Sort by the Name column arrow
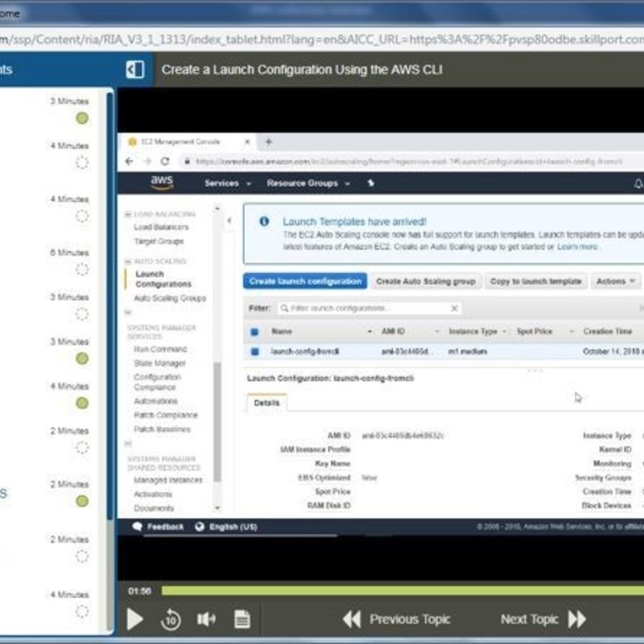This screenshot has height=644, width=644. (x=369, y=332)
